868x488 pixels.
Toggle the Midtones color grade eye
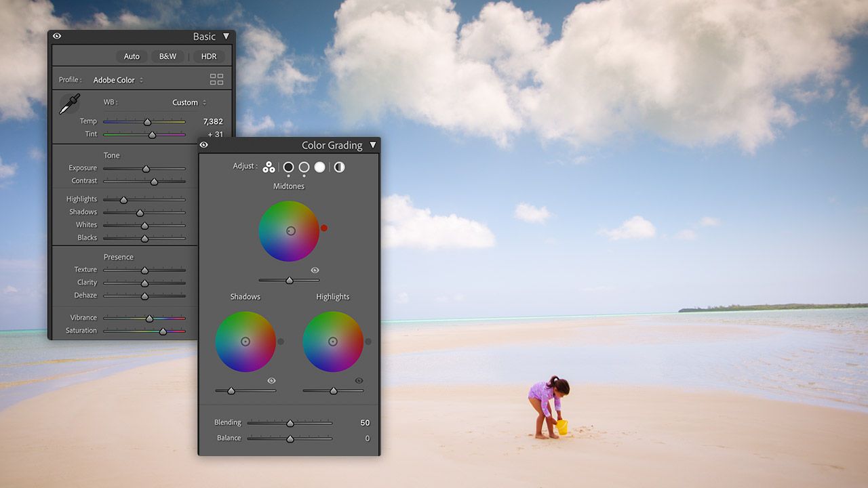315,270
